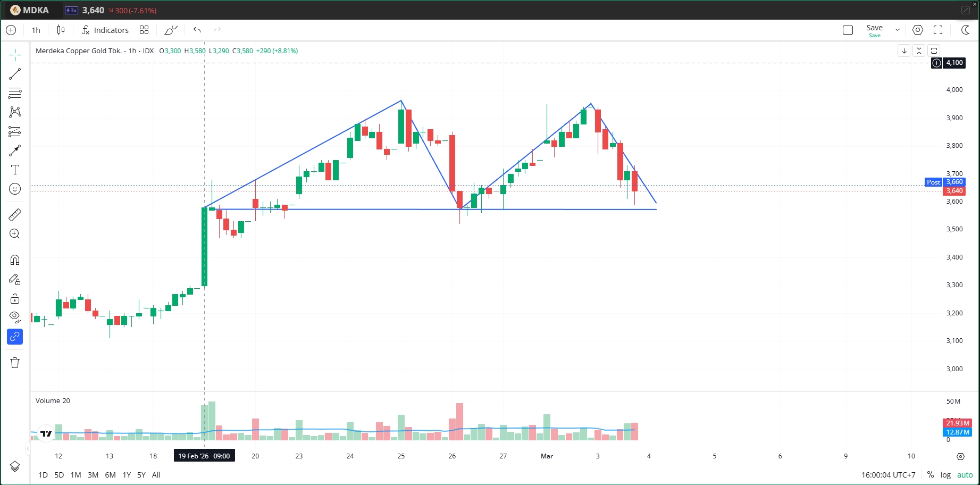Click the maximize pane button
The height and width of the screenshot is (485, 980).
point(934,51)
